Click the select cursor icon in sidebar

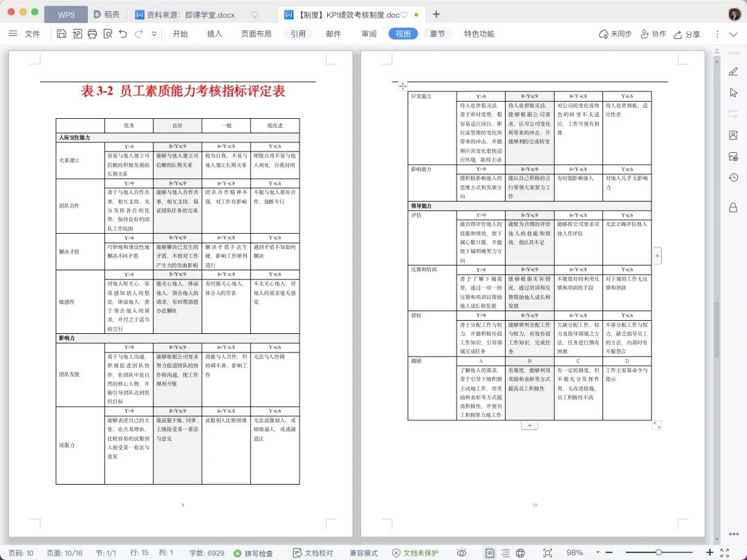pyautogui.click(x=733, y=93)
